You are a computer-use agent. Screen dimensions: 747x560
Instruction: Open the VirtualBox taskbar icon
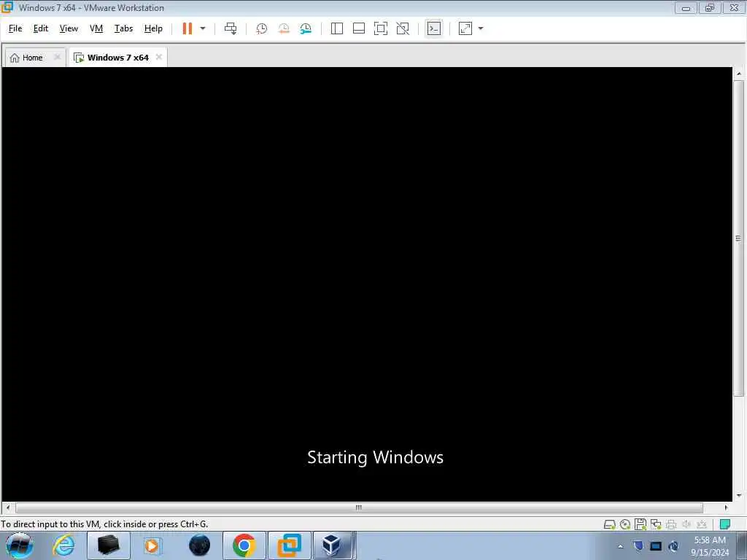click(x=332, y=545)
